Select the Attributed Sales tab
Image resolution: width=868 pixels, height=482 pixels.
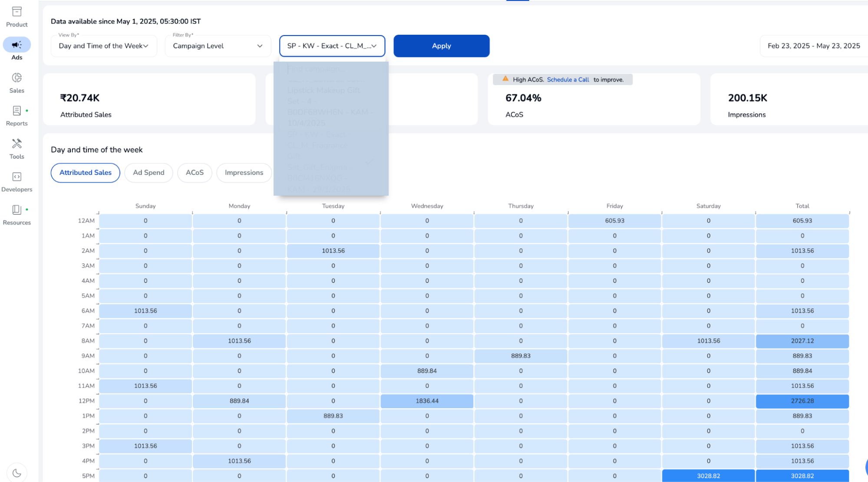point(86,173)
